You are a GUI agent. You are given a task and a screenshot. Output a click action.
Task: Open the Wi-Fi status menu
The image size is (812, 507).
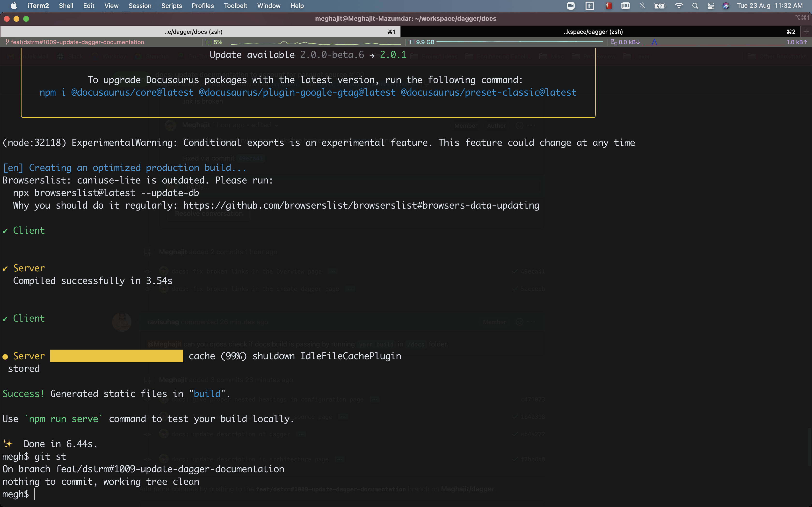(679, 6)
